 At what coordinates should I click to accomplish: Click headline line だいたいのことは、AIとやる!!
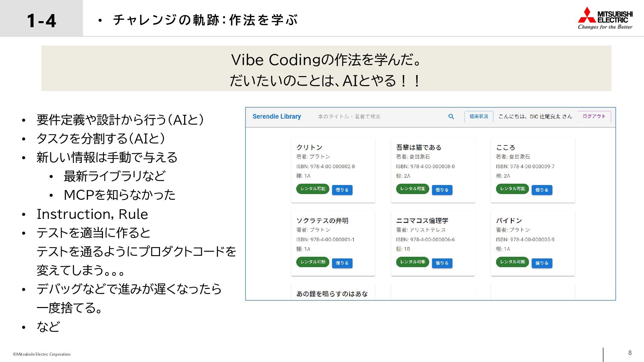pyautogui.click(x=325, y=80)
